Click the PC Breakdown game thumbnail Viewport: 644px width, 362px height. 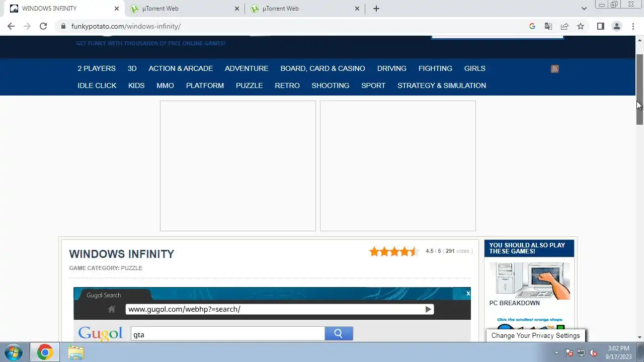[x=530, y=281]
